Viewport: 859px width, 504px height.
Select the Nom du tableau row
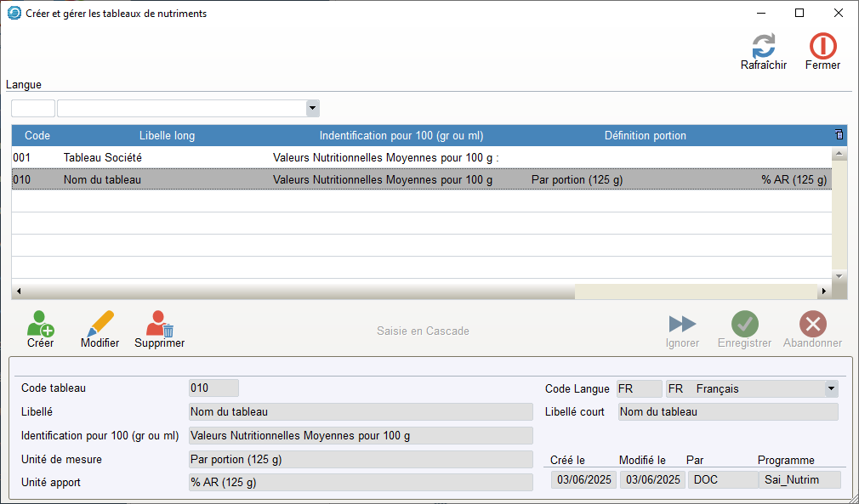point(255,179)
